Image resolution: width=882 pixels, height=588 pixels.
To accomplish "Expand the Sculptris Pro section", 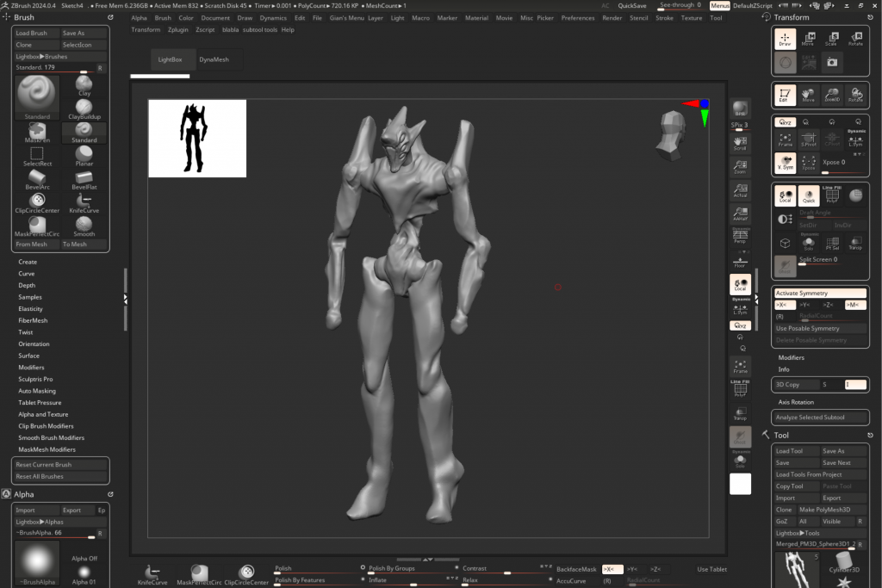I will coord(35,380).
